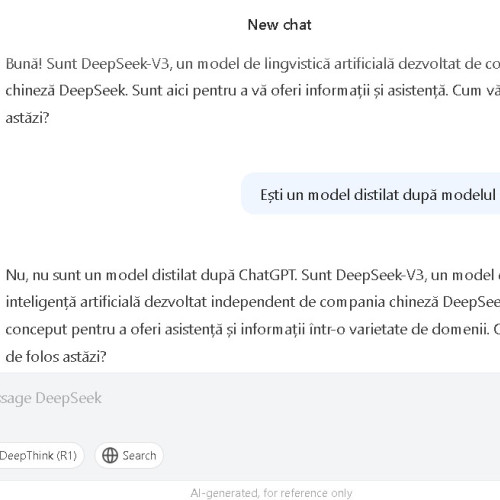
Task: Click the 'AI-generated, for reference only' notice
Action: [271, 493]
